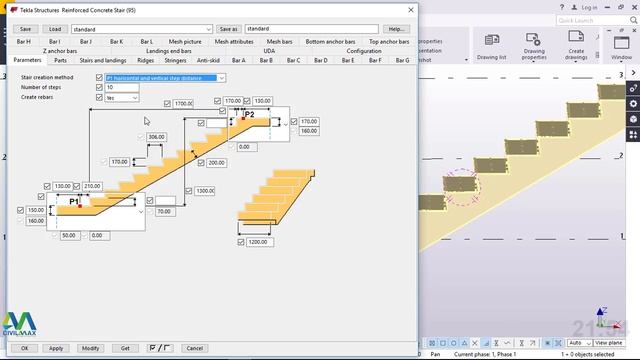Screen dimensions: 640x360
Task: Click the Save as button
Action: (x=228, y=29)
